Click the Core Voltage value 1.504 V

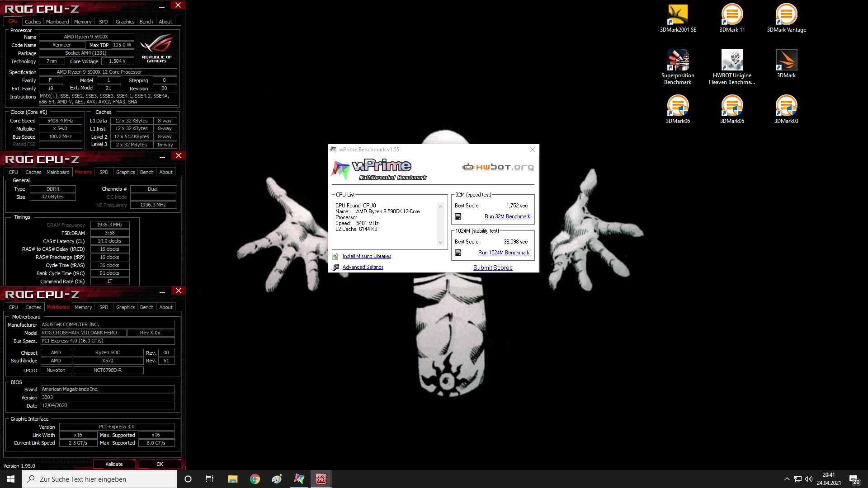tap(117, 61)
